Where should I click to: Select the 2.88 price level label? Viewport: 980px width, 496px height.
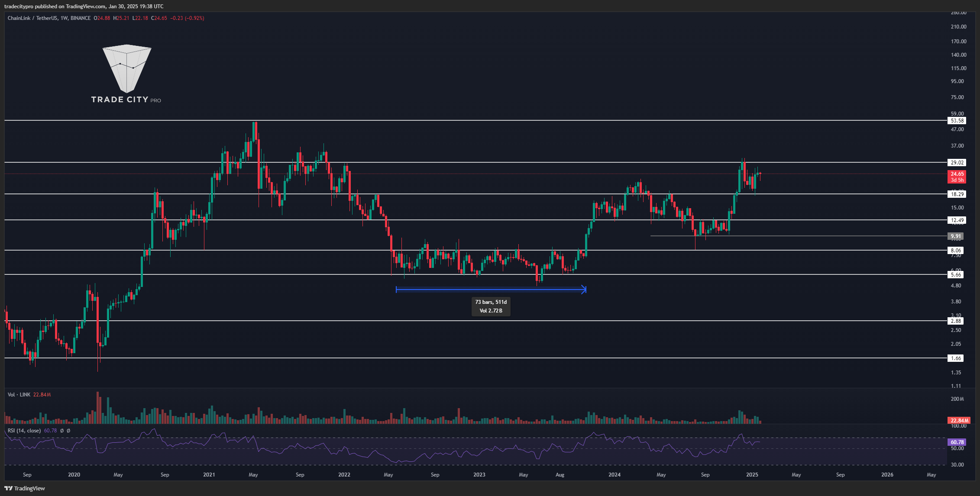coord(956,321)
